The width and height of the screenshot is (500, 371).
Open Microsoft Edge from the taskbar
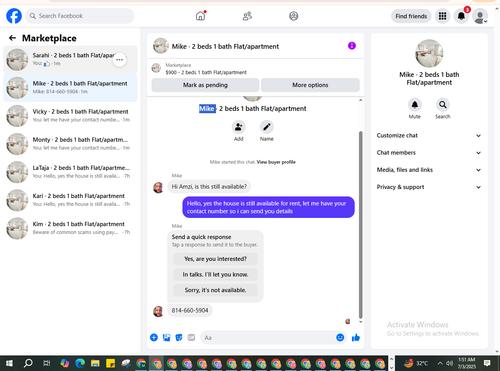tap(80, 363)
